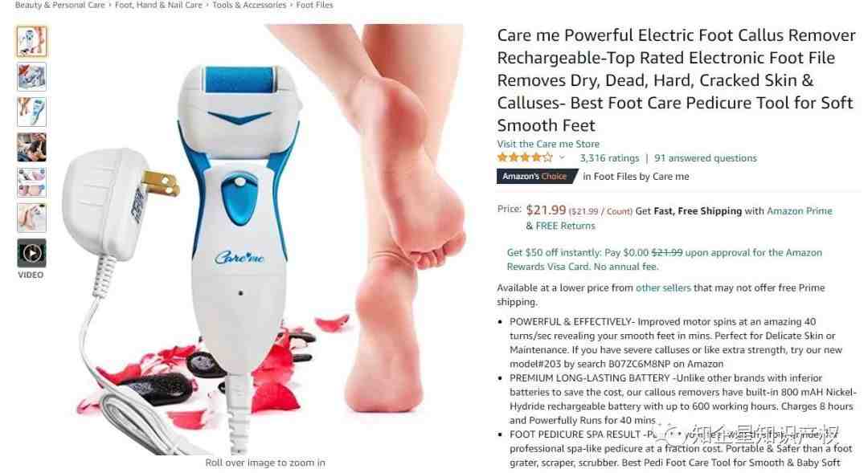Play the product video thumbnail

pyautogui.click(x=31, y=254)
